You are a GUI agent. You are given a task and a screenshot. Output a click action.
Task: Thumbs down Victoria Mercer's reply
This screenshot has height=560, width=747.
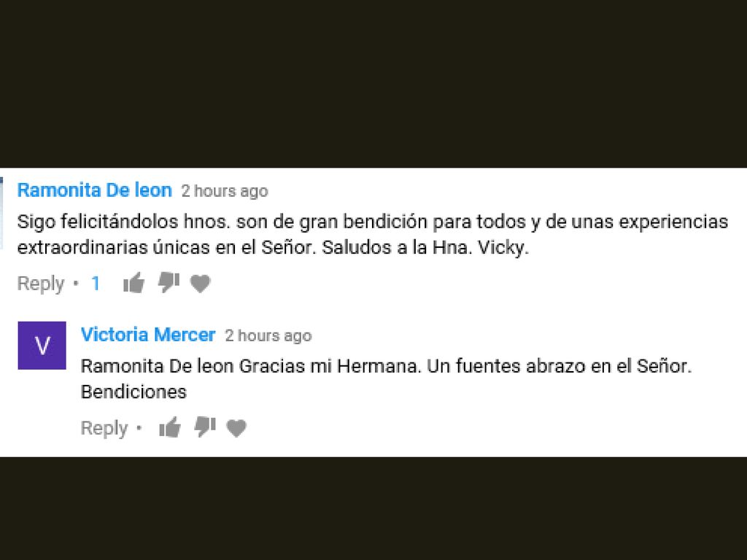205,427
